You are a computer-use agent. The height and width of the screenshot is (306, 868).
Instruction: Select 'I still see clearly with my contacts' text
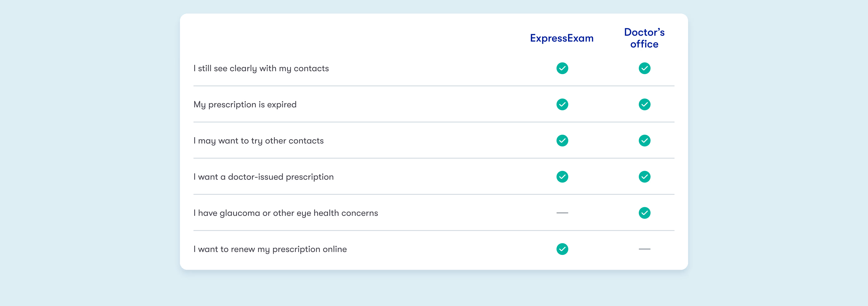pyautogui.click(x=261, y=68)
